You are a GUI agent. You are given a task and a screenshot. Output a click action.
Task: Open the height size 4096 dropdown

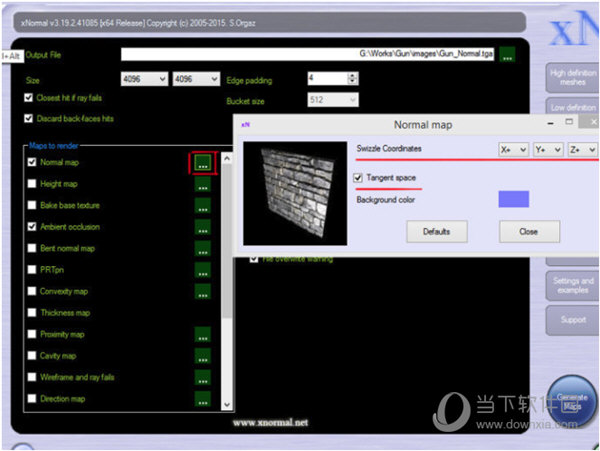[x=196, y=79]
